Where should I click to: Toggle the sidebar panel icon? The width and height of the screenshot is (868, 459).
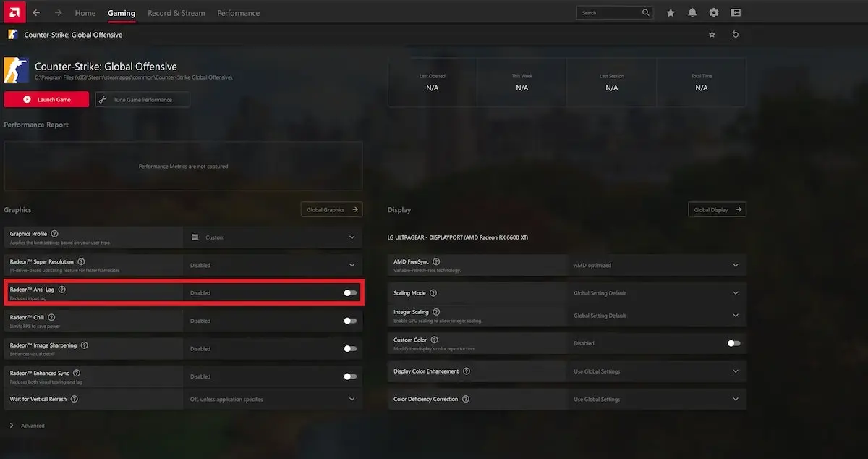click(736, 13)
